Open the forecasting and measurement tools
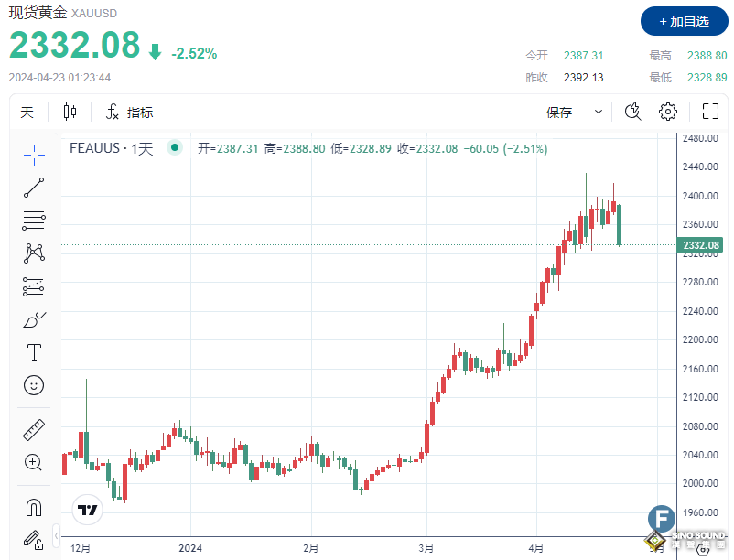The height and width of the screenshot is (560, 734). [34, 286]
